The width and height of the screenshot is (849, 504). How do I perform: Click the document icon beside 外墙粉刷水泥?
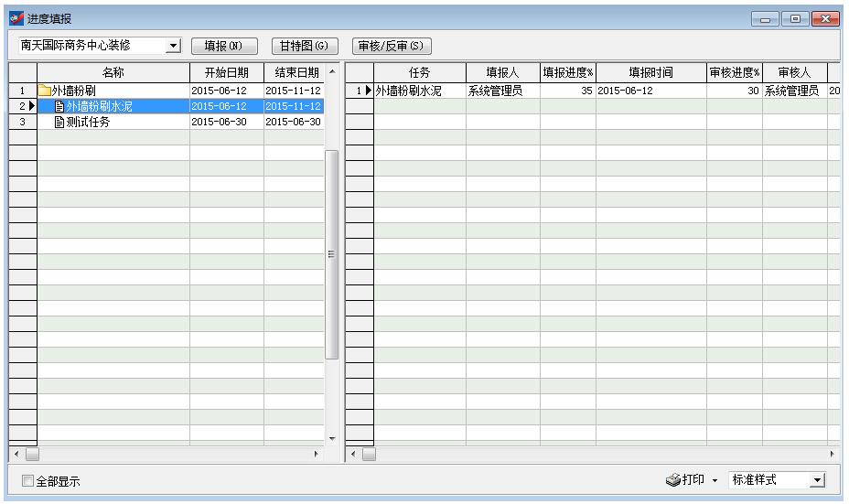pos(59,107)
